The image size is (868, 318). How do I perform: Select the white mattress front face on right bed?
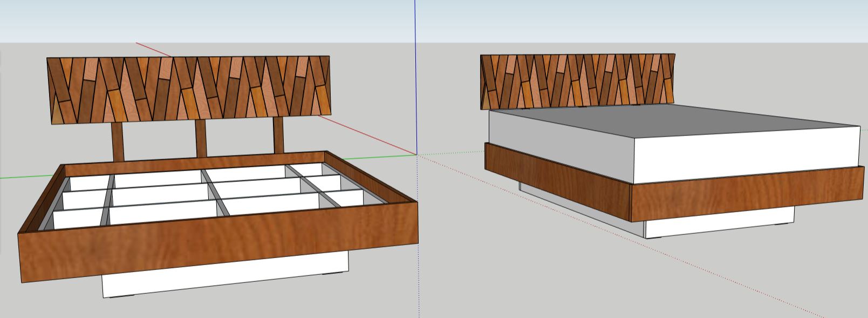(746, 155)
